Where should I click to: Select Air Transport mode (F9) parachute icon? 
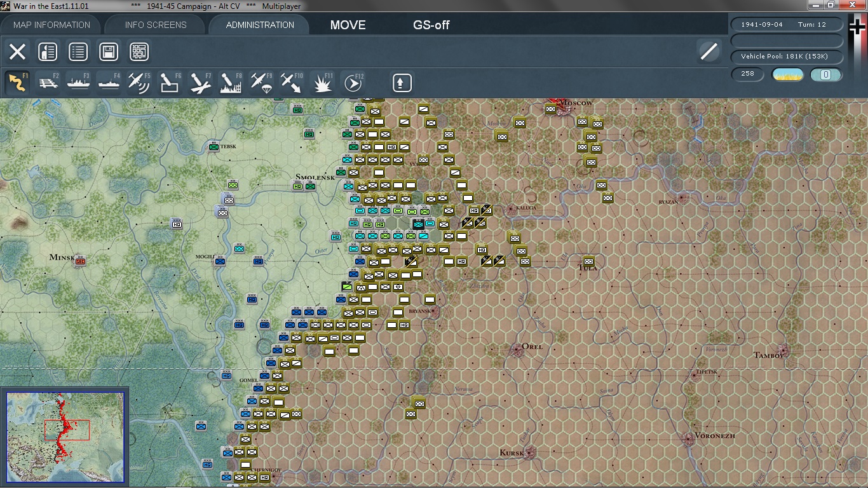coord(261,83)
